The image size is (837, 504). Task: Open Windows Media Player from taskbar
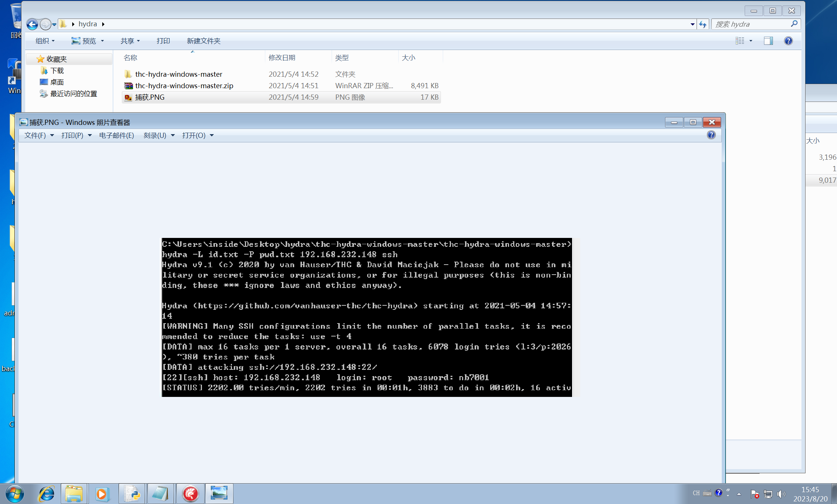pos(102,494)
